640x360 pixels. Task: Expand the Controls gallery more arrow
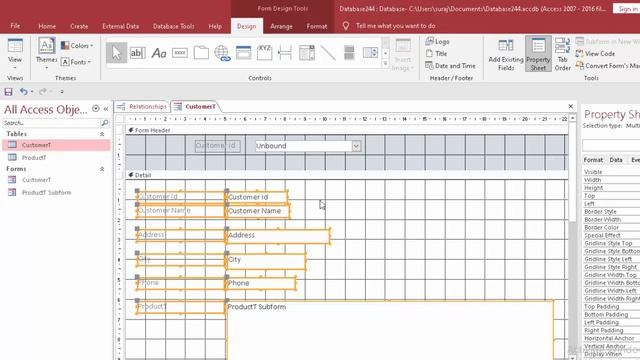(x=385, y=64)
